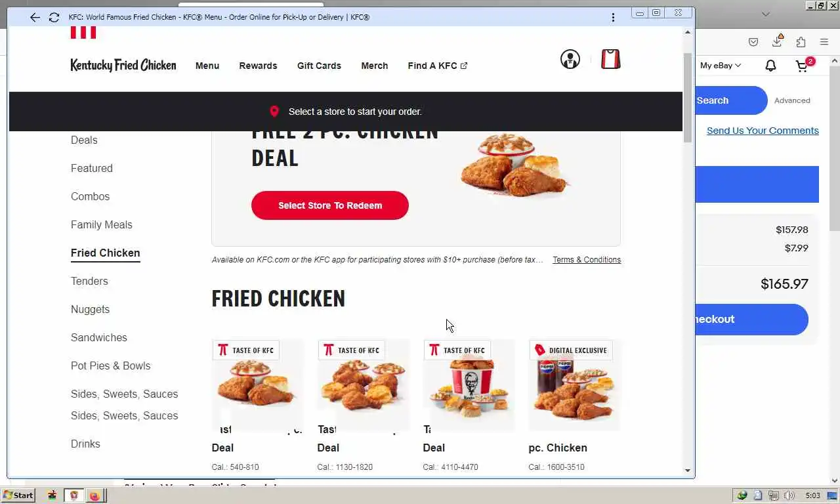Open Find A KFC link
This screenshot has height=504, width=840.
(x=438, y=66)
